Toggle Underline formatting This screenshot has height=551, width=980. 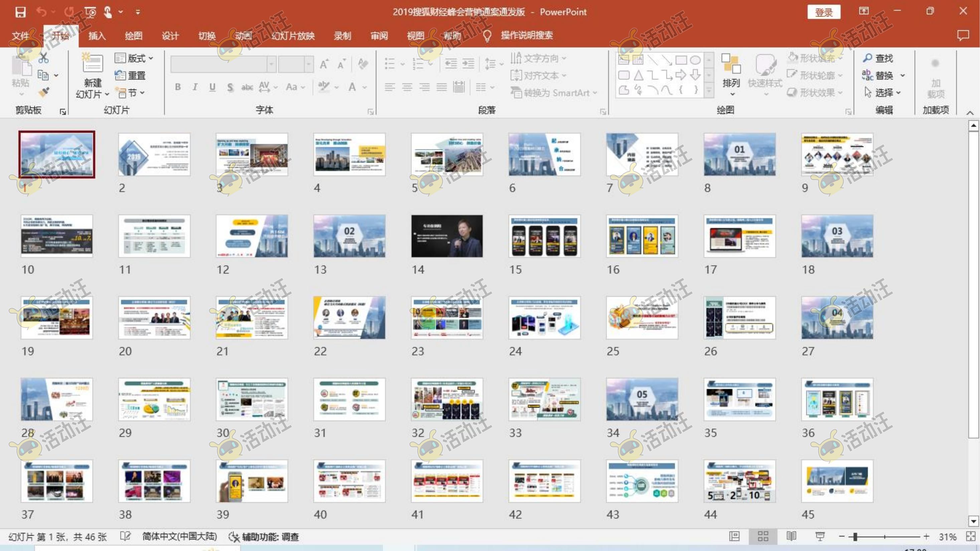point(212,87)
